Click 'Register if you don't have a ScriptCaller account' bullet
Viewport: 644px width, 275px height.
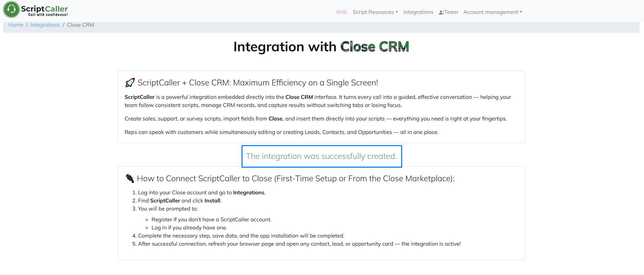click(x=212, y=220)
